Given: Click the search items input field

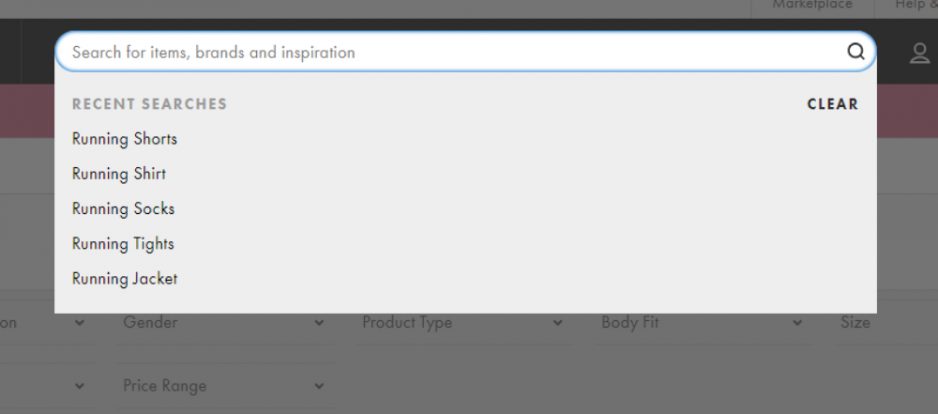Looking at the screenshot, I should click(450, 52).
